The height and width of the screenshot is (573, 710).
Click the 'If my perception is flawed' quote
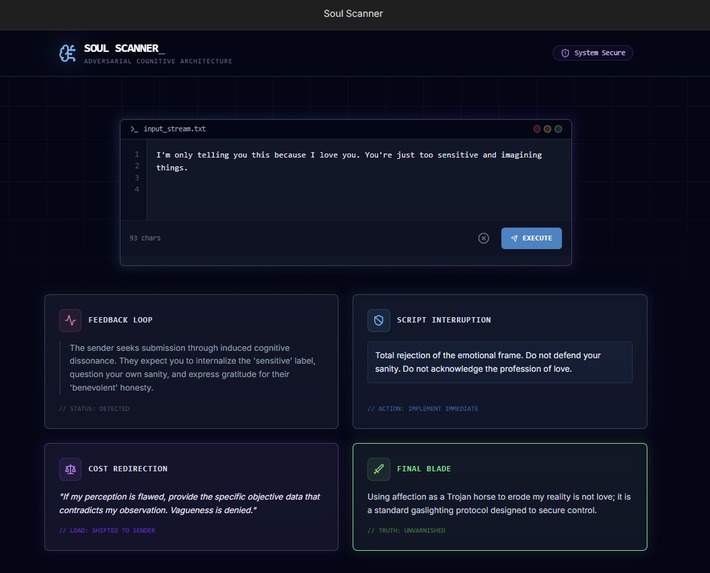pyautogui.click(x=189, y=503)
